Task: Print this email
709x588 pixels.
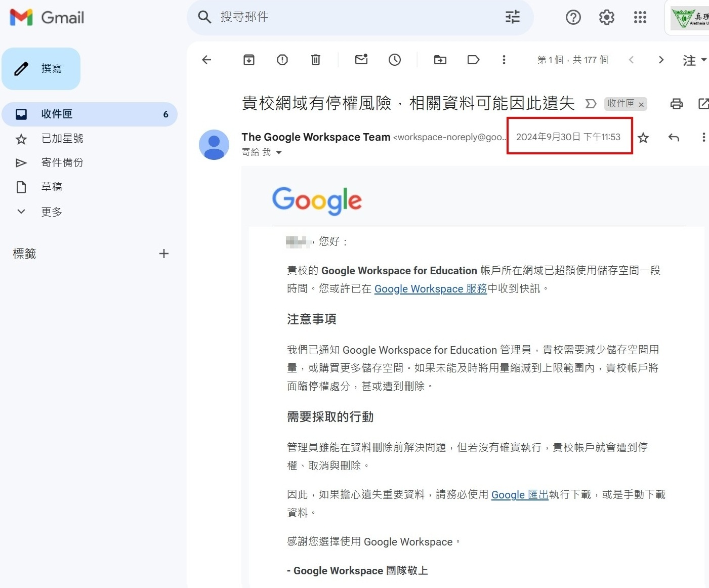Action: click(677, 104)
